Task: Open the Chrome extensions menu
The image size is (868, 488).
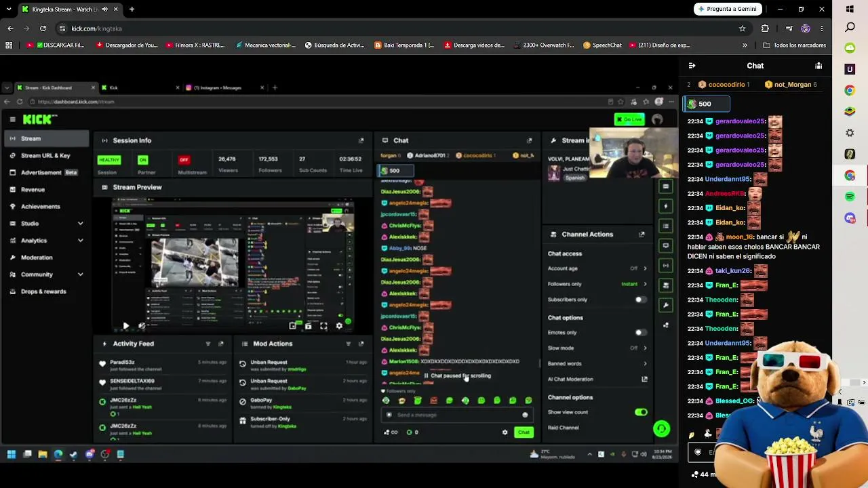Action: pos(765,28)
